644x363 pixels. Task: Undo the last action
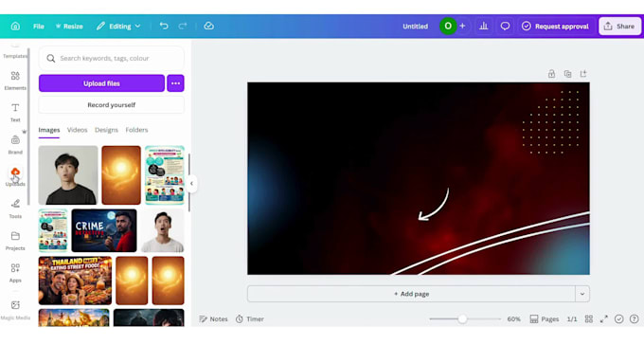point(164,26)
